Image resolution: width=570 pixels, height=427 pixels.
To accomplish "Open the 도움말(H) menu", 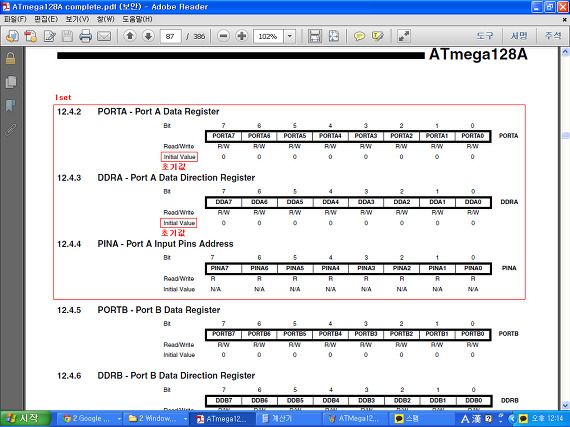I will point(137,19).
